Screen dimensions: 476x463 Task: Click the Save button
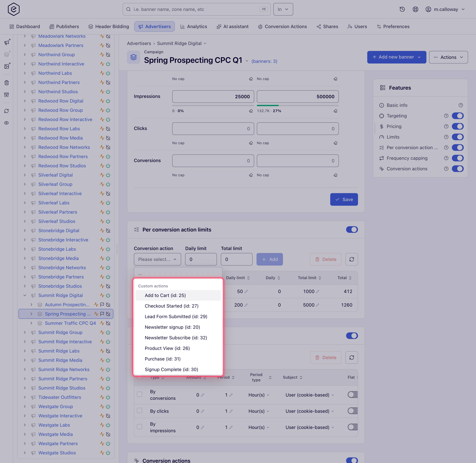(x=344, y=199)
